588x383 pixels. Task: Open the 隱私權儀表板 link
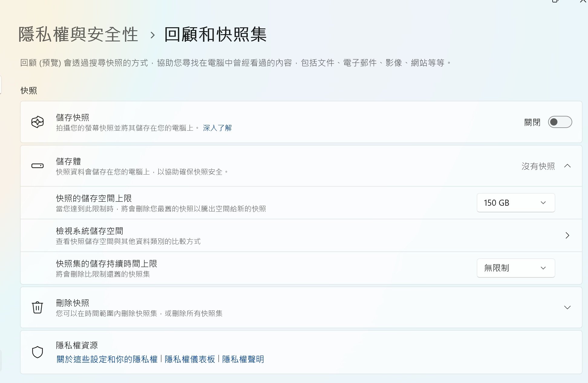coord(190,359)
